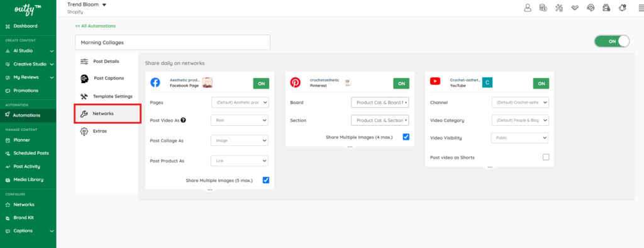
Task: Open the Post Collage As dropdown
Action: tap(240, 140)
